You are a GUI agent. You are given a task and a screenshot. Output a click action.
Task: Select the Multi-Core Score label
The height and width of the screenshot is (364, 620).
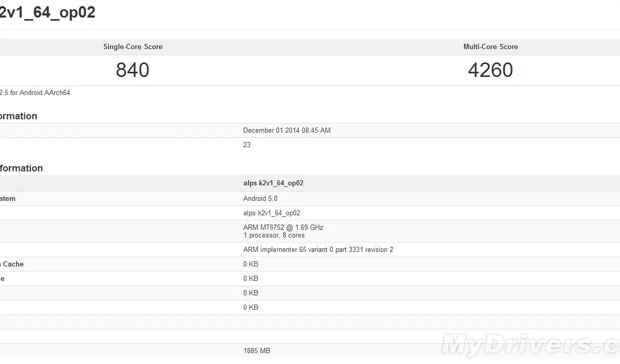pos(490,46)
